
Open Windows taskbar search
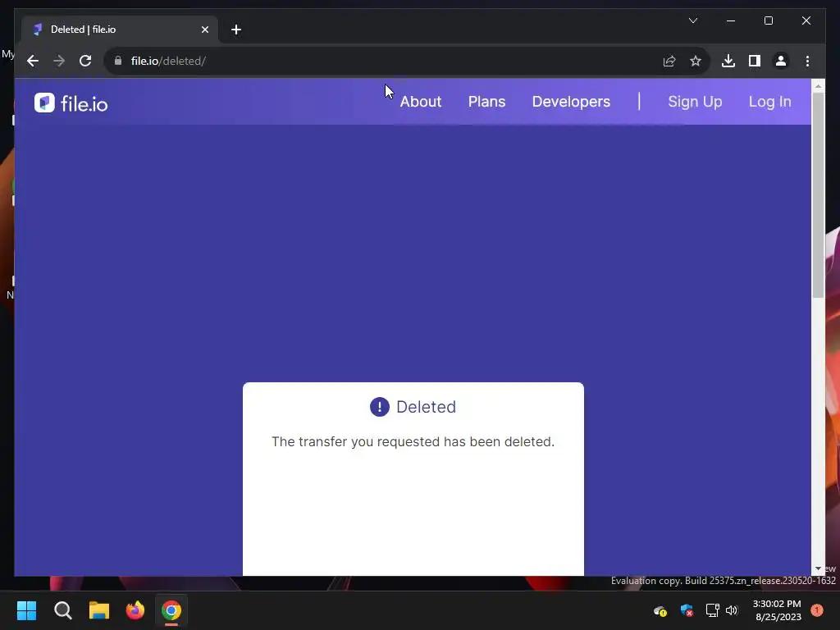click(62, 610)
